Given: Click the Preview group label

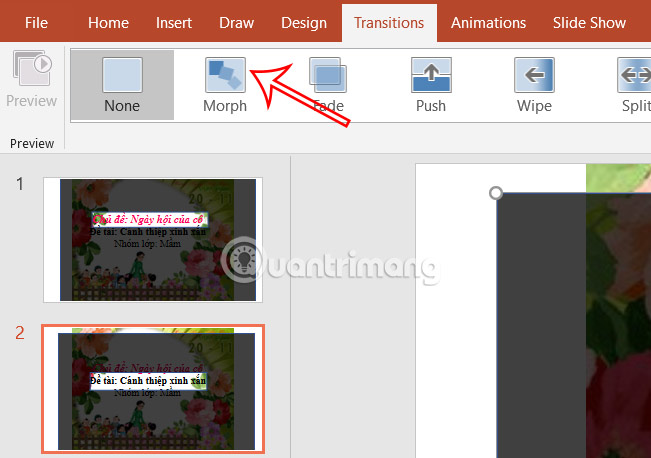Looking at the screenshot, I should [x=32, y=144].
